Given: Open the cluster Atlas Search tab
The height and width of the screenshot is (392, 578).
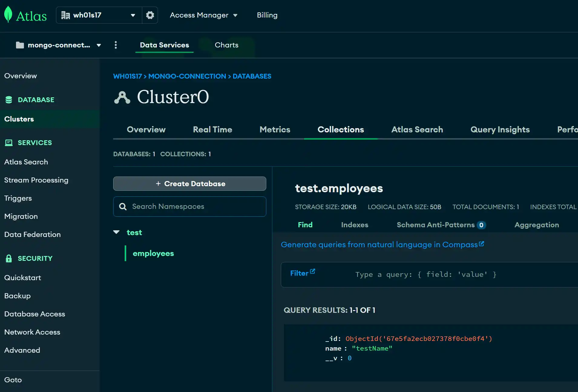Looking at the screenshot, I should click(x=417, y=129).
